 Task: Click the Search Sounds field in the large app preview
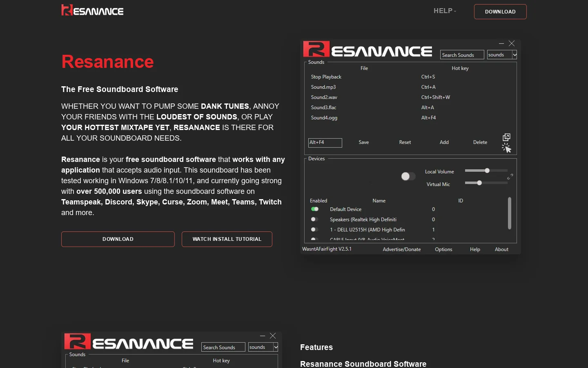[462, 55]
